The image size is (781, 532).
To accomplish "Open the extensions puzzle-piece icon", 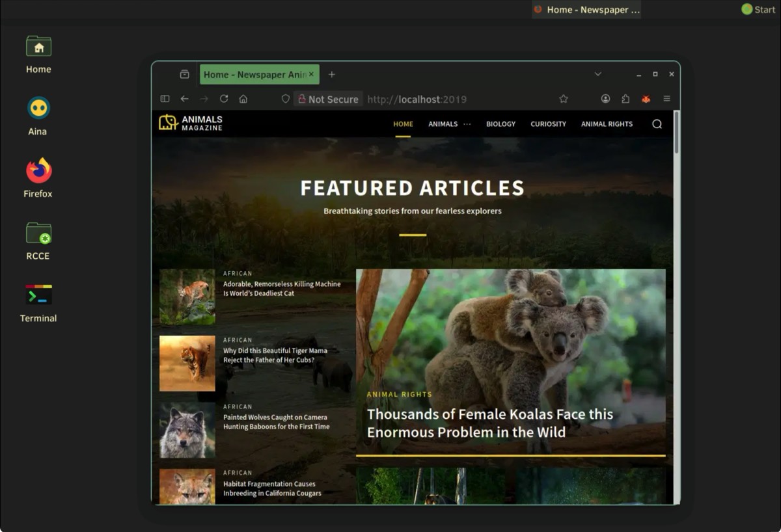I will pyautogui.click(x=625, y=99).
